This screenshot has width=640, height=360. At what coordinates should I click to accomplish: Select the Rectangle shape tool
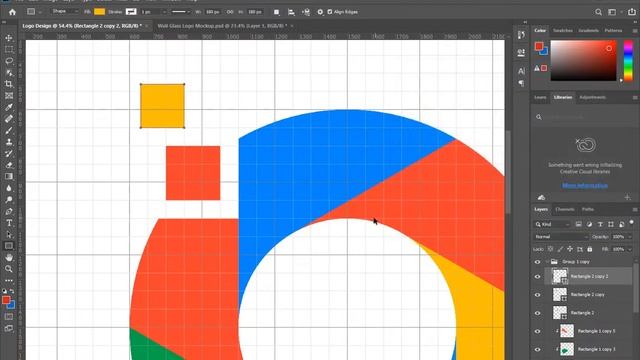[9, 246]
